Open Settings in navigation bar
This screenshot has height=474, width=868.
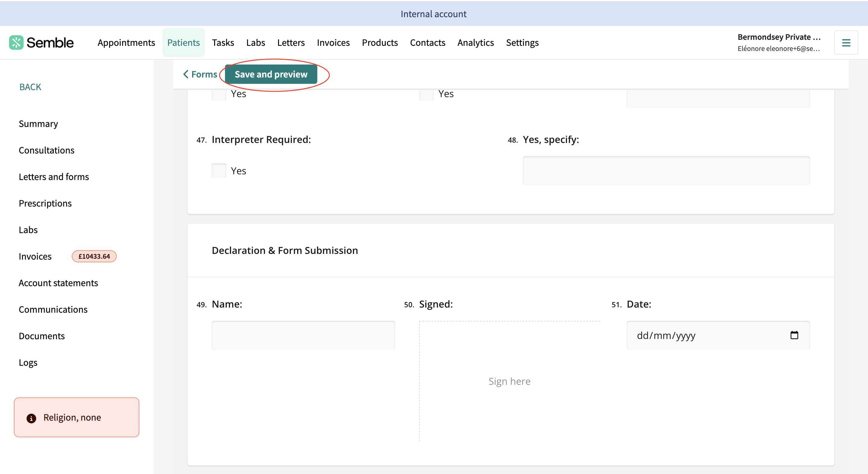tap(522, 43)
